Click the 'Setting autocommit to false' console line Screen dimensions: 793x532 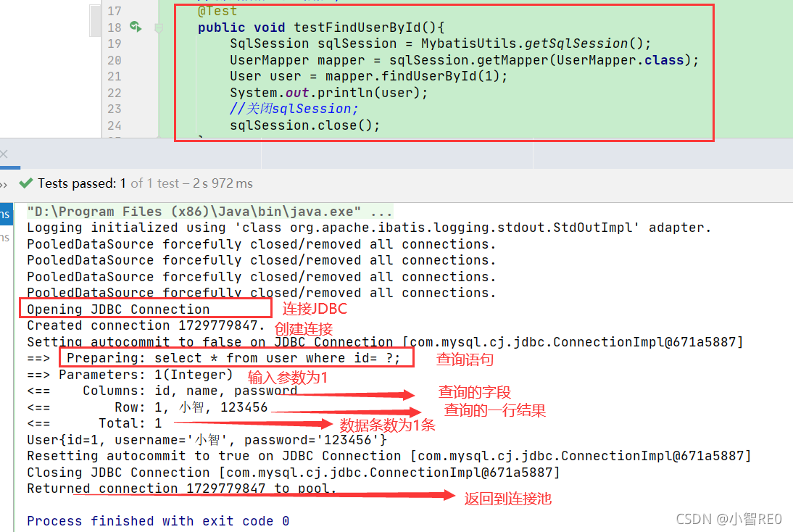[x=385, y=342]
